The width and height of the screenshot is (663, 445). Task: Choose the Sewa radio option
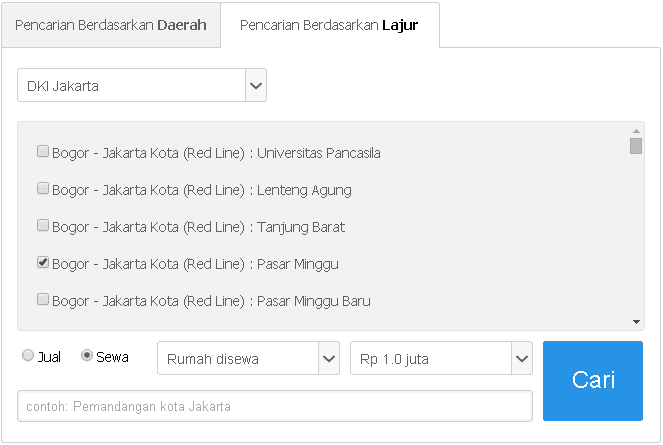tap(87, 356)
